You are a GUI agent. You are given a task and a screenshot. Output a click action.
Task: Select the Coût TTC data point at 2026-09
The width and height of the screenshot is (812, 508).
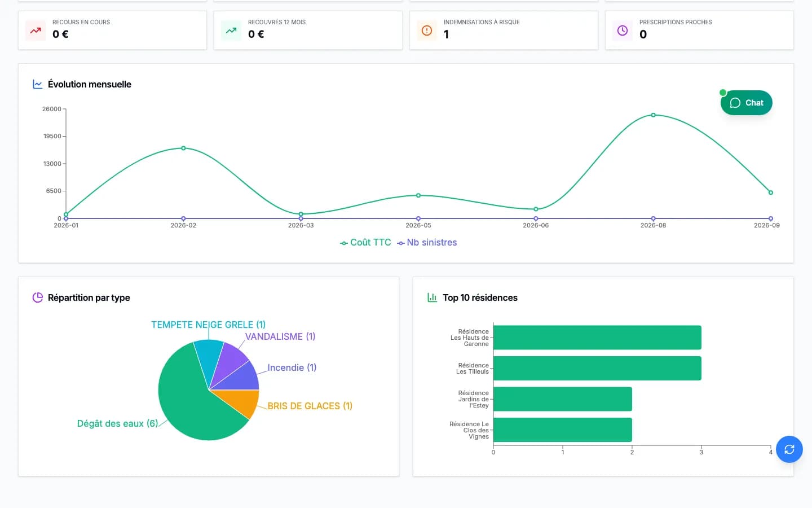click(x=771, y=192)
